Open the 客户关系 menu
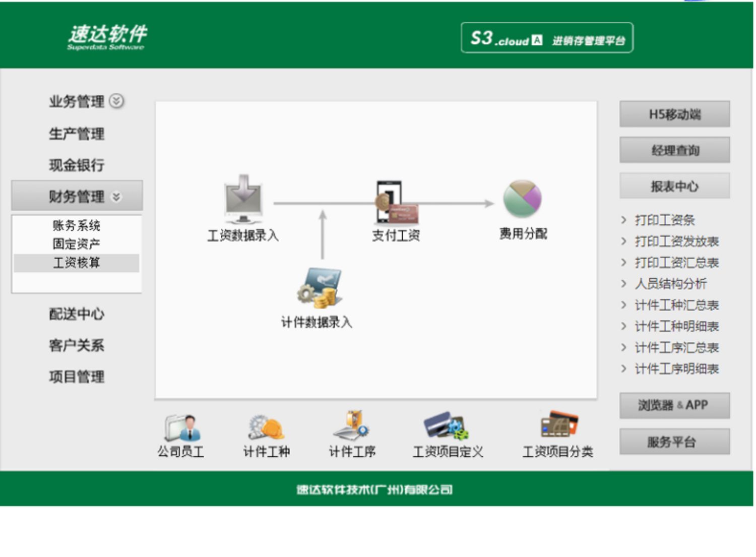 pyautogui.click(x=77, y=345)
